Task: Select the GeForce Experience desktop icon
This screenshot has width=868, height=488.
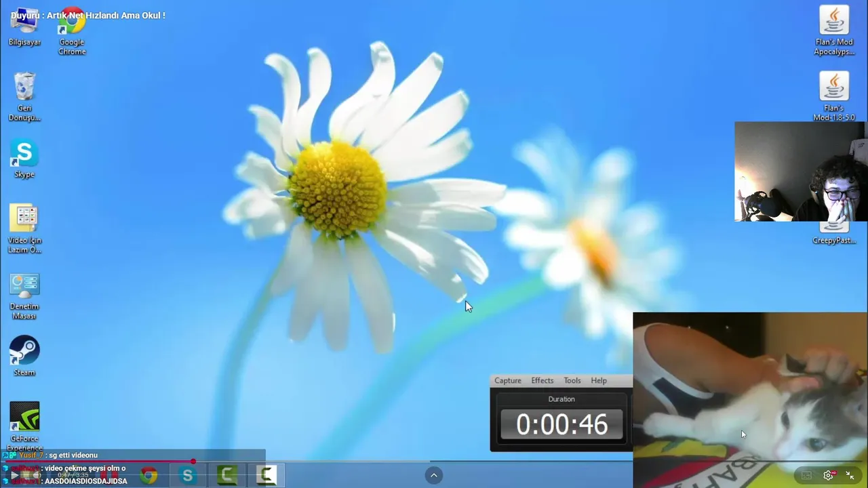Action: point(24,426)
